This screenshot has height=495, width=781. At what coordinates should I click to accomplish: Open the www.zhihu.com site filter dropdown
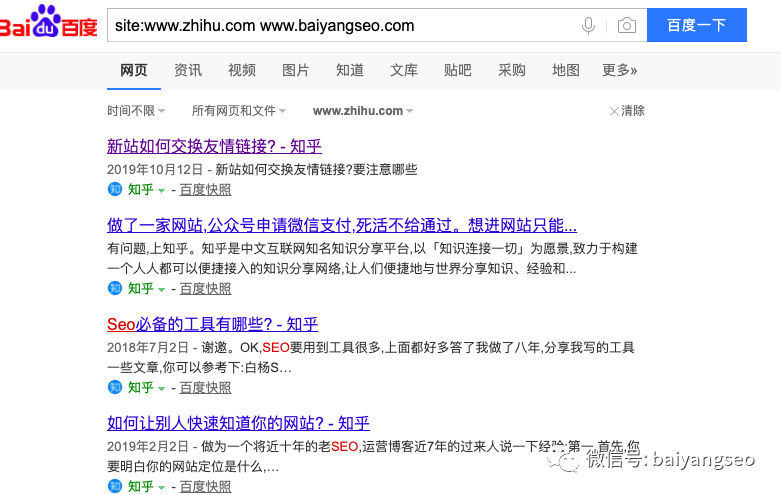pos(363,111)
